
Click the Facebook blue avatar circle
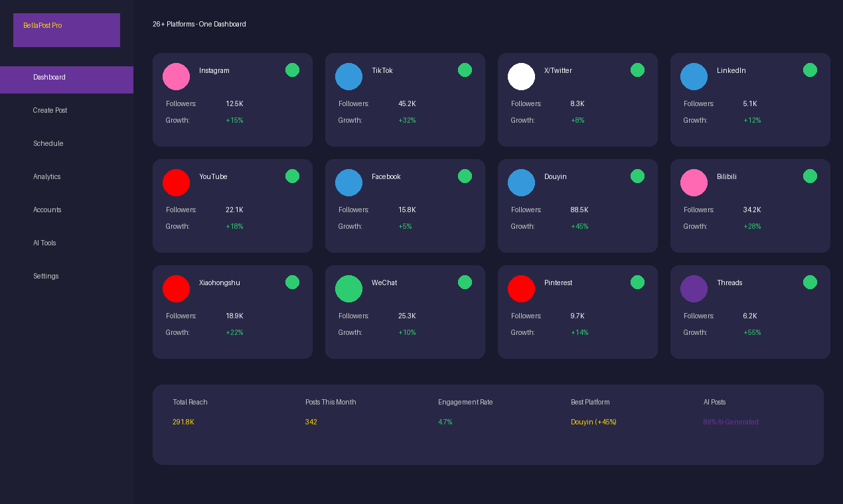pos(348,182)
